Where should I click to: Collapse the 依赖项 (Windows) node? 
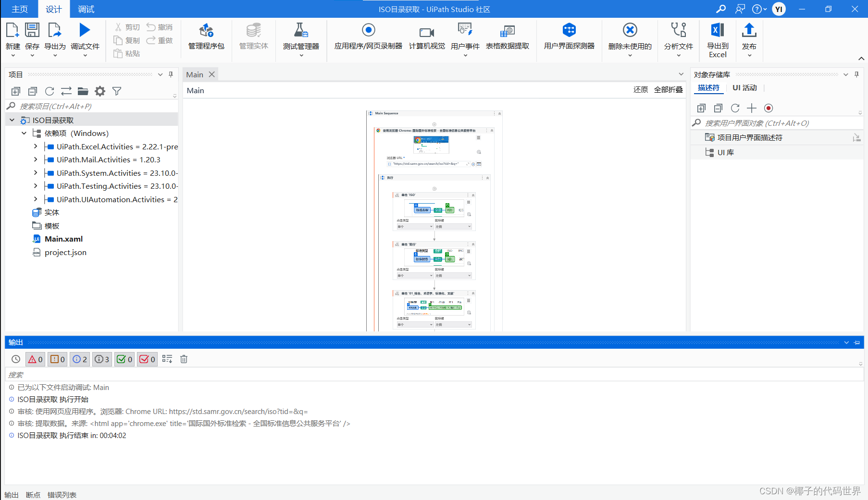[24, 133]
